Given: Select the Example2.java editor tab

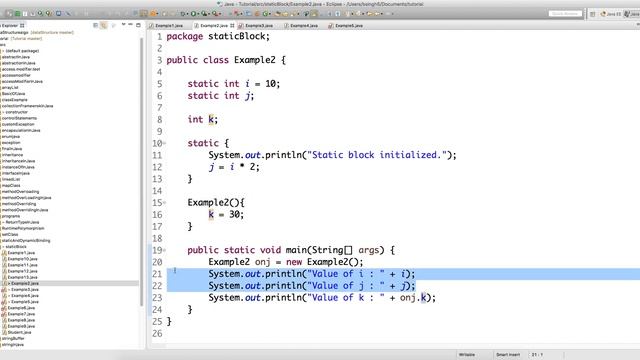Looking at the screenshot, I should point(213,25).
